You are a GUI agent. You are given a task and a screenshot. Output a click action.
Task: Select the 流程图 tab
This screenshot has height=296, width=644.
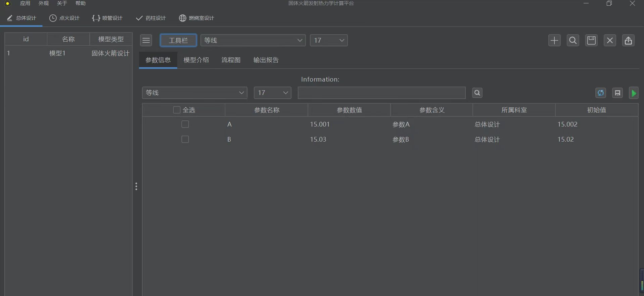click(x=231, y=60)
